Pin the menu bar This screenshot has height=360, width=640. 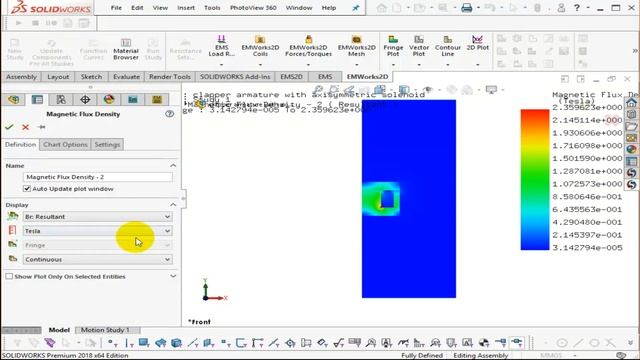[x=356, y=8]
